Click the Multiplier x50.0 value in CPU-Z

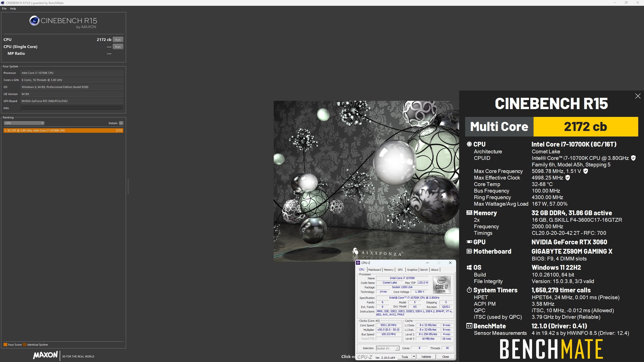(388, 330)
